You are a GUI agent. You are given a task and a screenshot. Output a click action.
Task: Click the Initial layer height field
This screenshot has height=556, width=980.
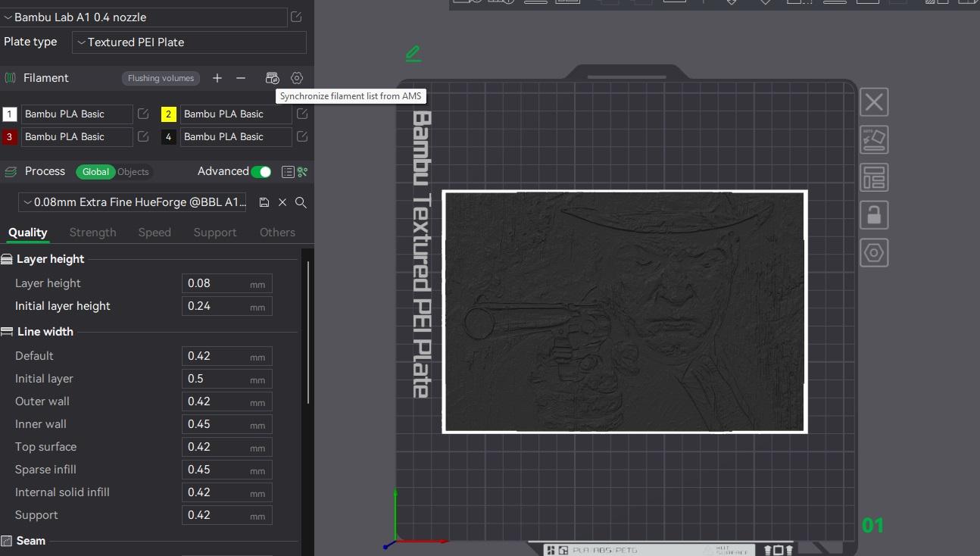[226, 306]
